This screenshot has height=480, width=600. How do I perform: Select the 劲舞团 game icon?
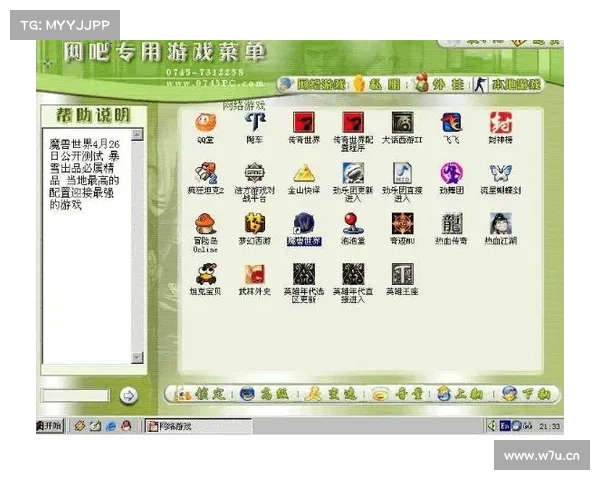tap(452, 173)
